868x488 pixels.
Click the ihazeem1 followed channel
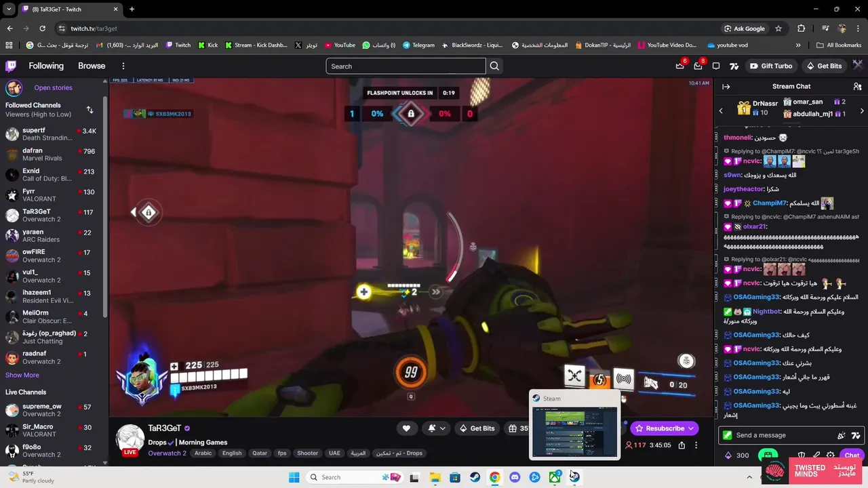tap(52, 297)
